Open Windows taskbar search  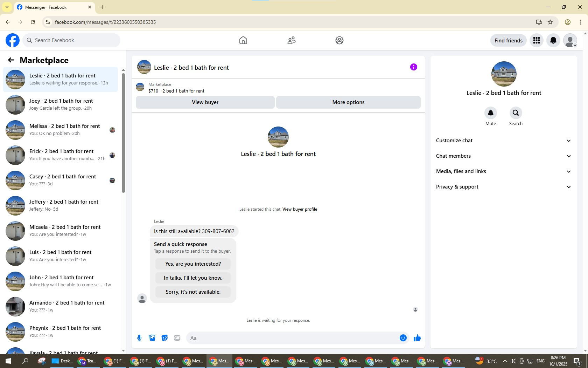click(x=25, y=361)
